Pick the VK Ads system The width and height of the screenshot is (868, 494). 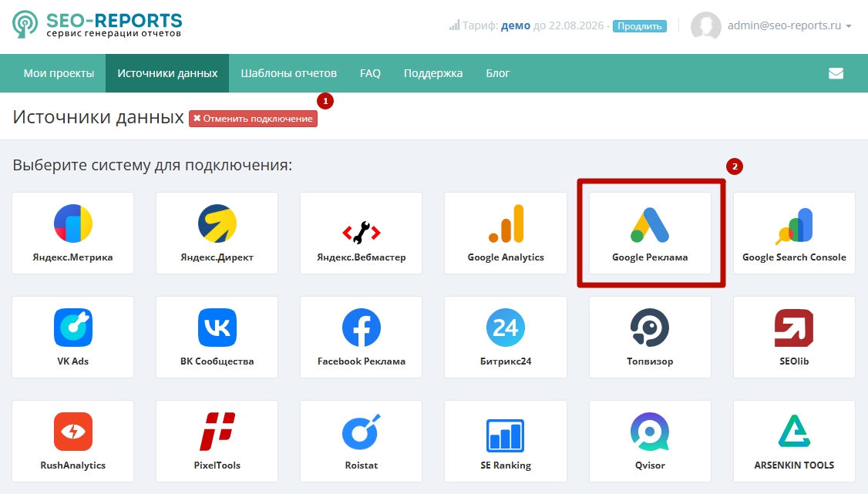click(72, 337)
